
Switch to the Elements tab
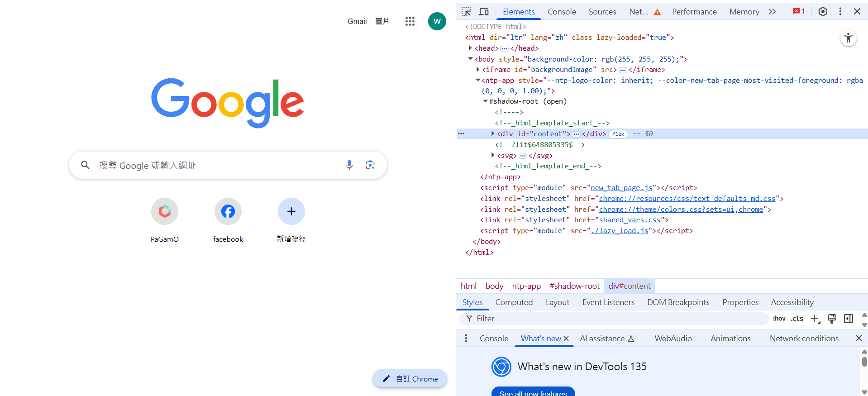coord(519,12)
